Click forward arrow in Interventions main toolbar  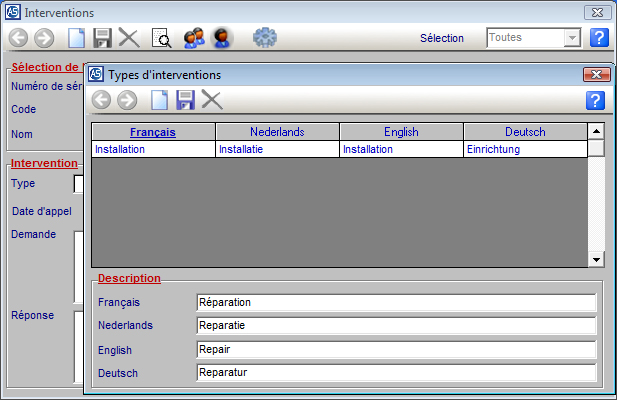(x=44, y=38)
